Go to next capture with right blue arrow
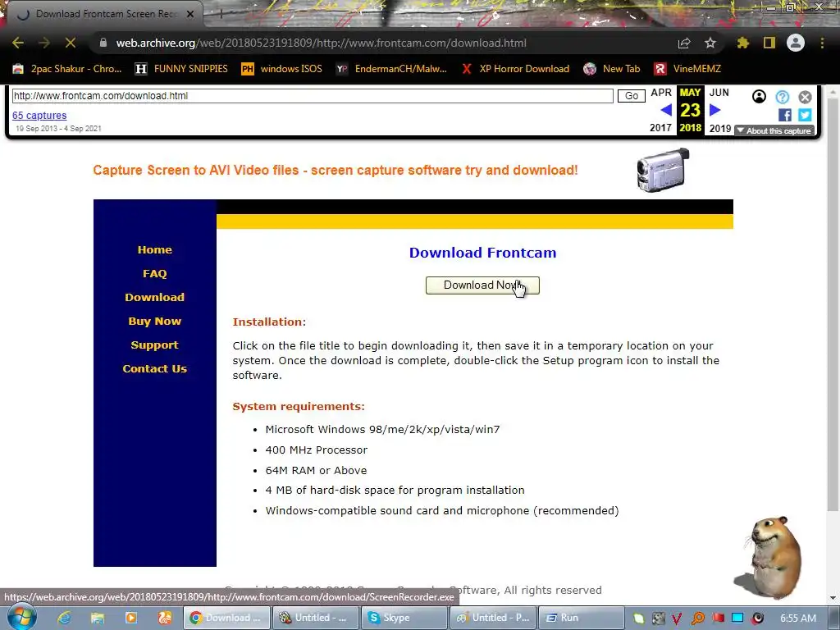The height and width of the screenshot is (630, 840). point(714,111)
